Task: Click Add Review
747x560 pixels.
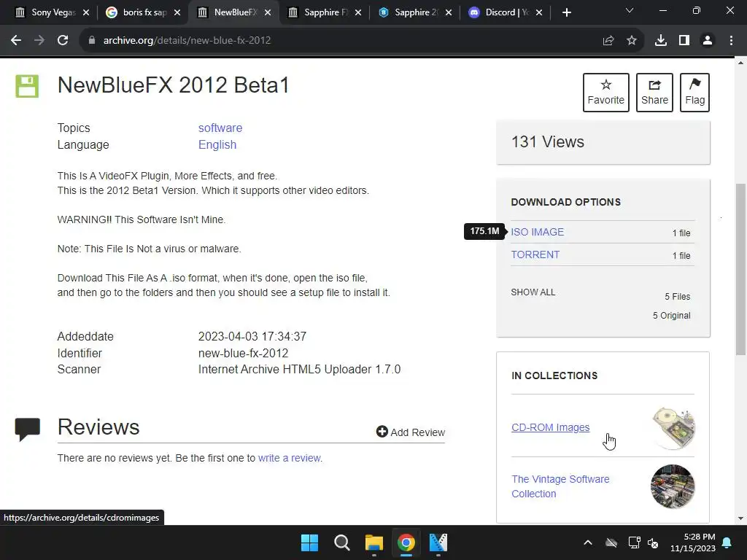Action: point(411,432)
